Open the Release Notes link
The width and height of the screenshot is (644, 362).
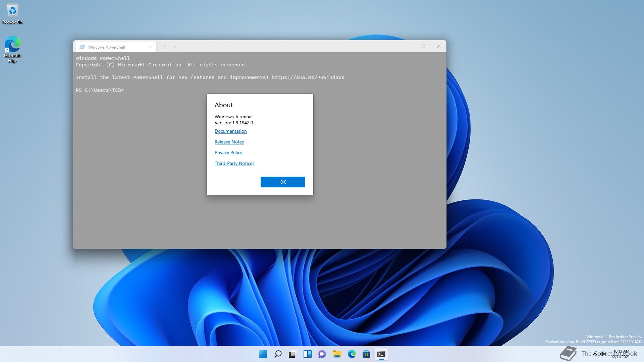click(x=229, y=142)
